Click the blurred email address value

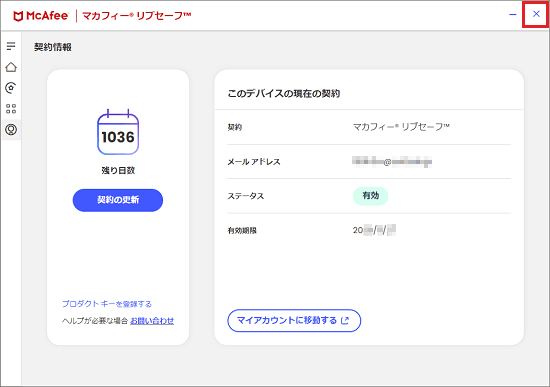[392, 162]
